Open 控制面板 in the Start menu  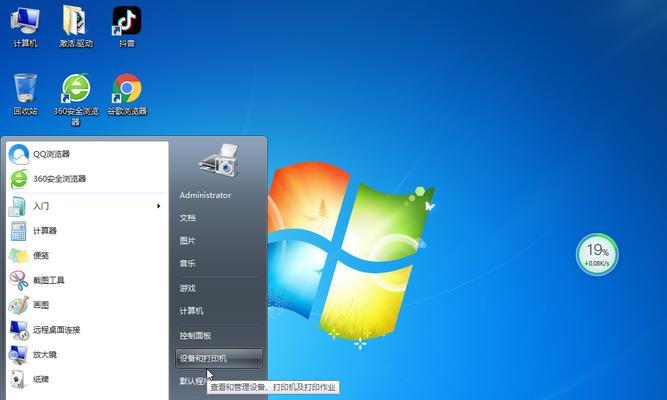195,335
